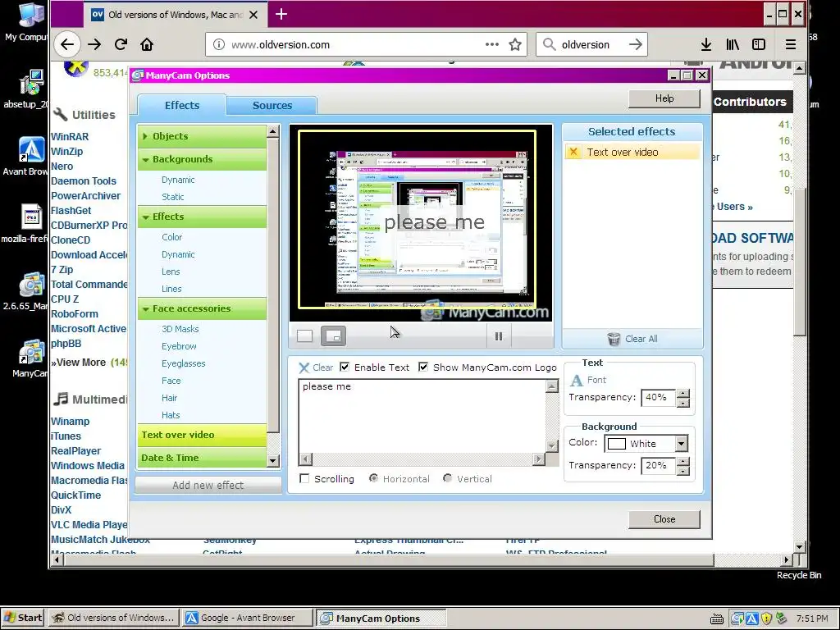Toggle Show ManyCam.com Logo checkbox
The image size is (840, 630).
(423, 367)
